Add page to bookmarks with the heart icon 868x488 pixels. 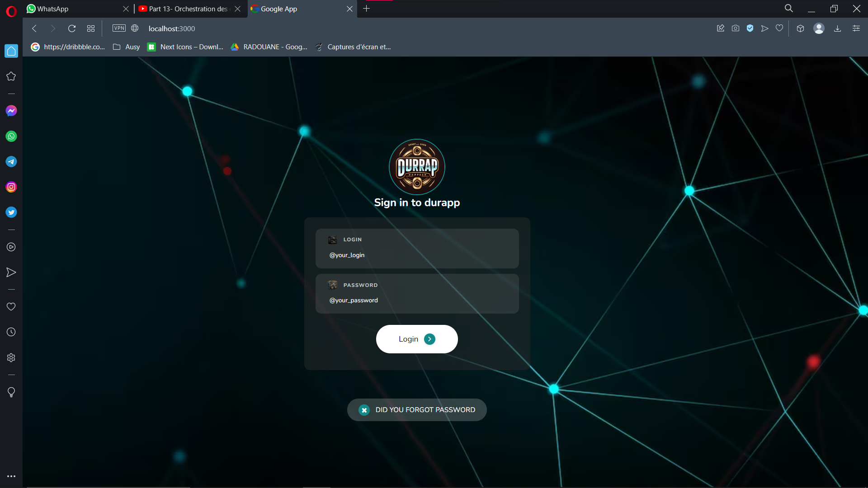coord(779,28)
